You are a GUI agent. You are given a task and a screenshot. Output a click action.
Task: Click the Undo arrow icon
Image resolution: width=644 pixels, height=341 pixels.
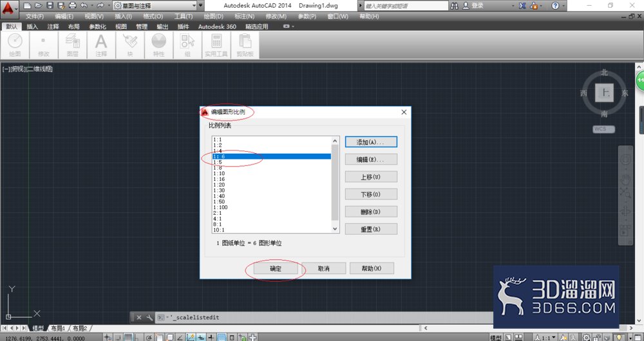pyautogui.click(x=84, y=6)
